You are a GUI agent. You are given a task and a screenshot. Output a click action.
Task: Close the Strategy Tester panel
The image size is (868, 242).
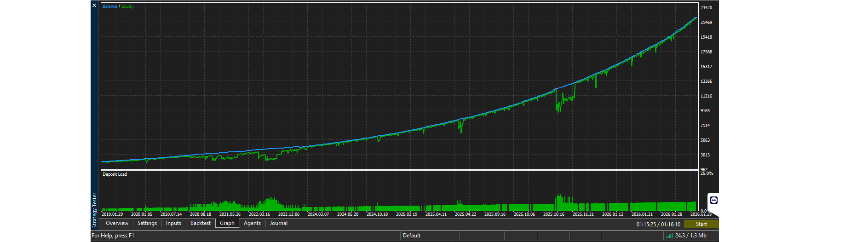click(x=94, y=6)
